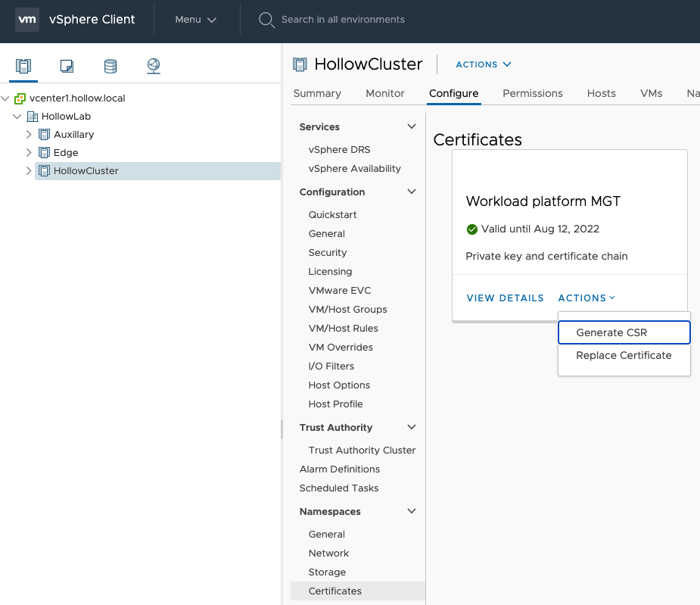Open vSphere DRS settings
The width and height of the screenshot is (700, 605).
tap(339, 150)
